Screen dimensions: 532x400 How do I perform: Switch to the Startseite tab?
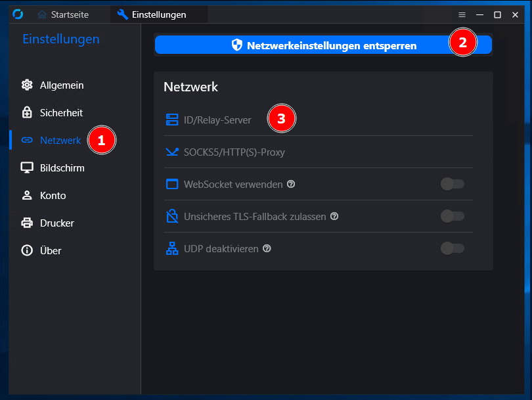(x=63, y=14)
